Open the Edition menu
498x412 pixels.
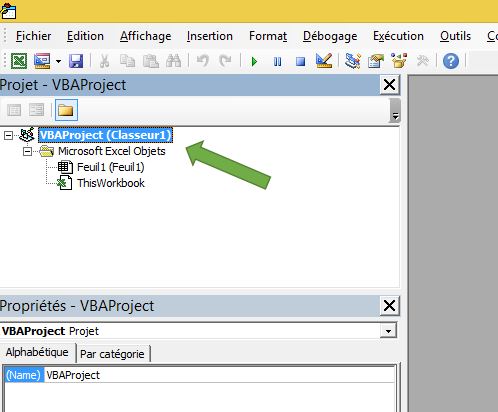[85, 36]
